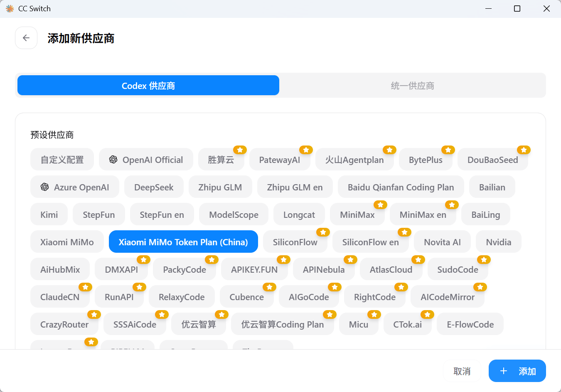
Task: Select the AICodeMirror preset
Action: (x=448, y=297)
